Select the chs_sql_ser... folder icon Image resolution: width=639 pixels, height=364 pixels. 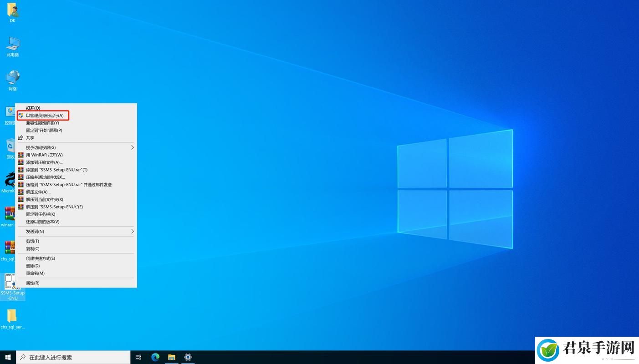point(12,320)
